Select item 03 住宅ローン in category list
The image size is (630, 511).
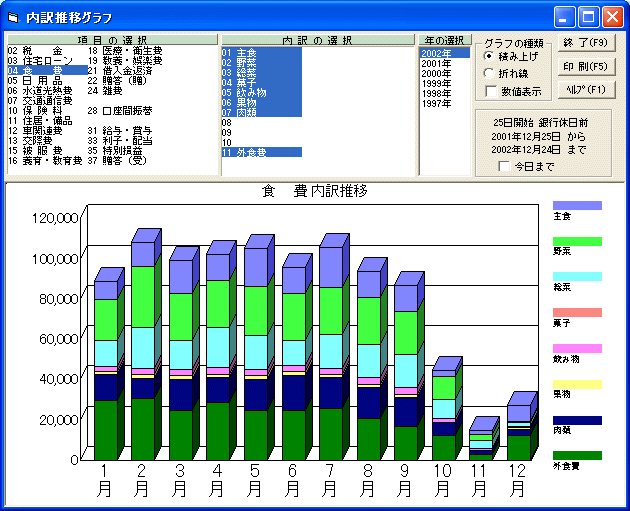(x=38, y=61)
